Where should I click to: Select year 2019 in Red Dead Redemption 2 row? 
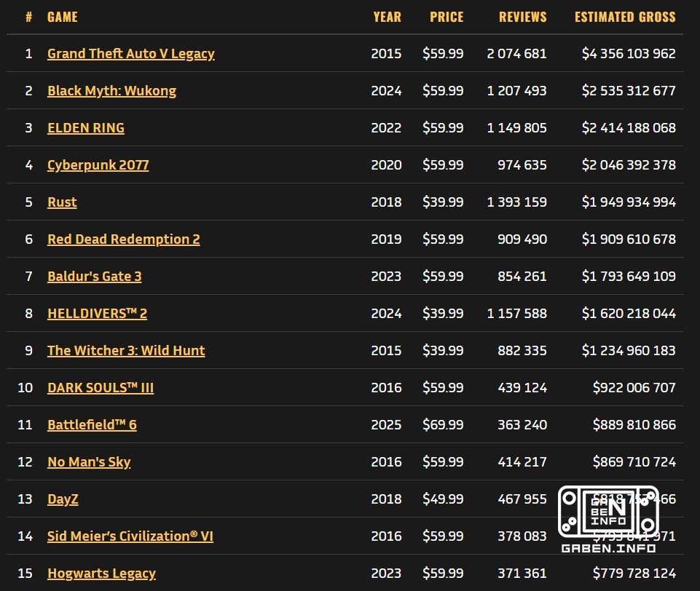pos(386,239)
